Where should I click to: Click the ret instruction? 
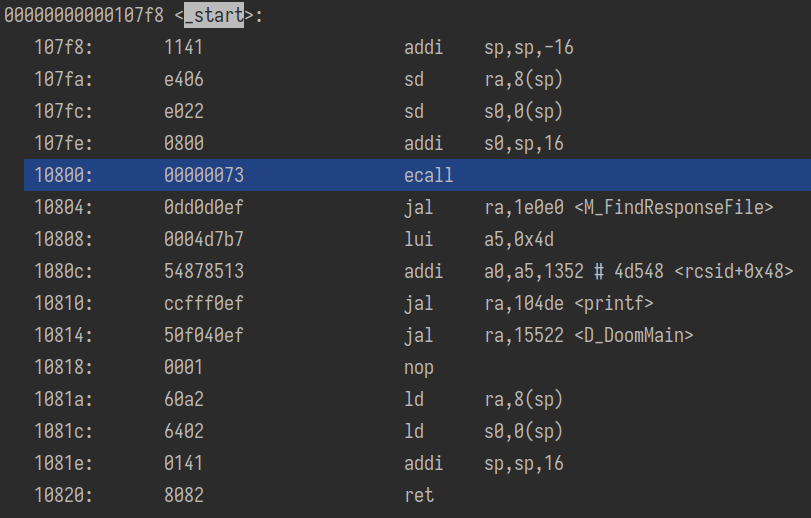(x=418, y=496)
